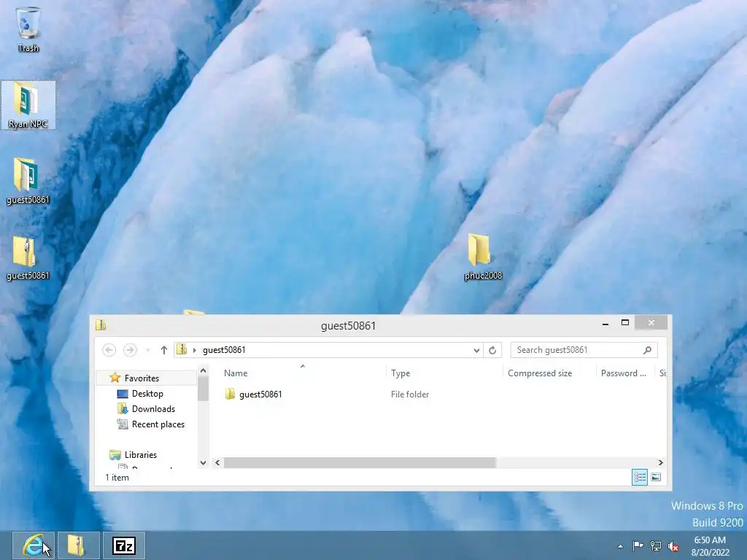Click the muted volume tray icon
The image size is (747, 560).
tap(673, 545)
